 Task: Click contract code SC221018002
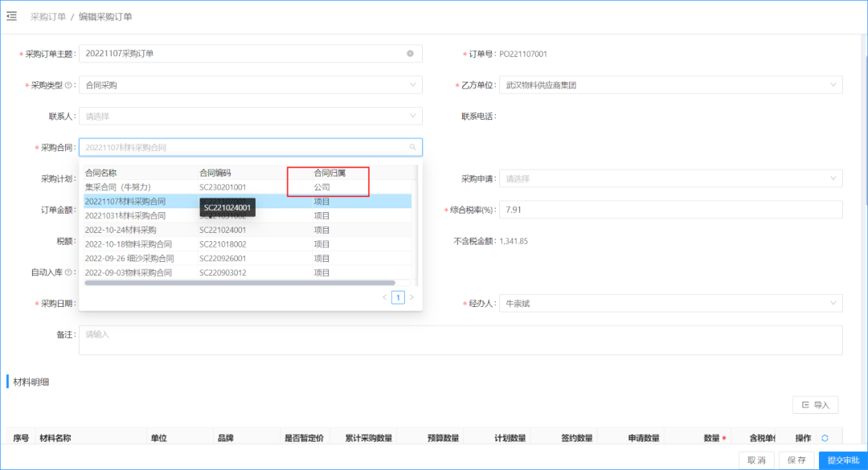[x=223, y=244]
